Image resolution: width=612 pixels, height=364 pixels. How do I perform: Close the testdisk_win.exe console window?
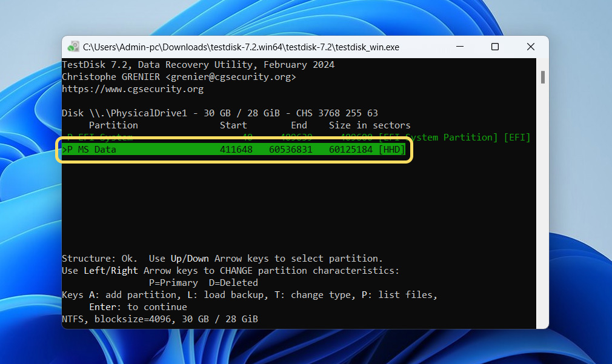(530, 47)
